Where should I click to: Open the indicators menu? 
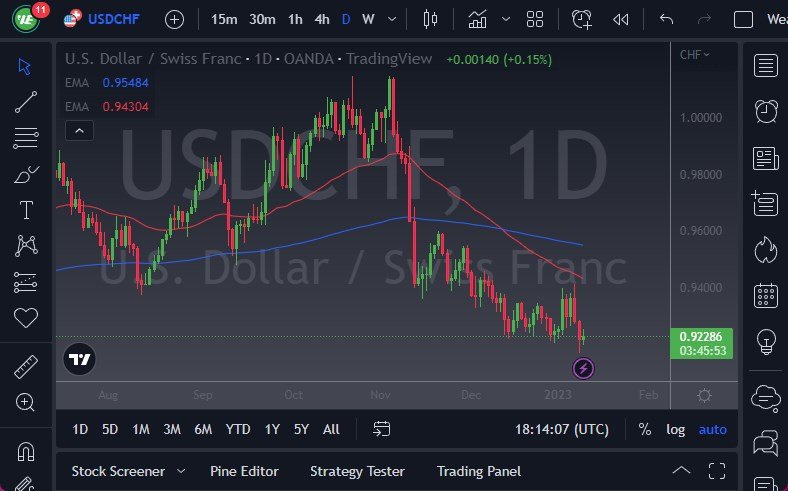point(477,20)
